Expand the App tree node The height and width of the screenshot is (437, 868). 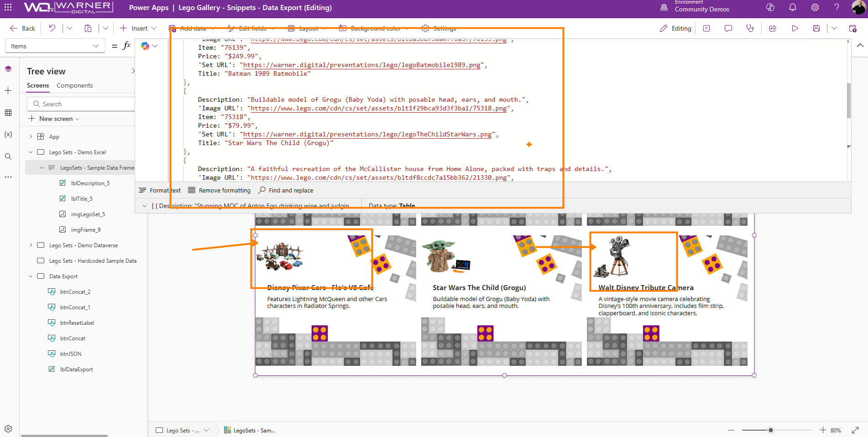[31, 136]
